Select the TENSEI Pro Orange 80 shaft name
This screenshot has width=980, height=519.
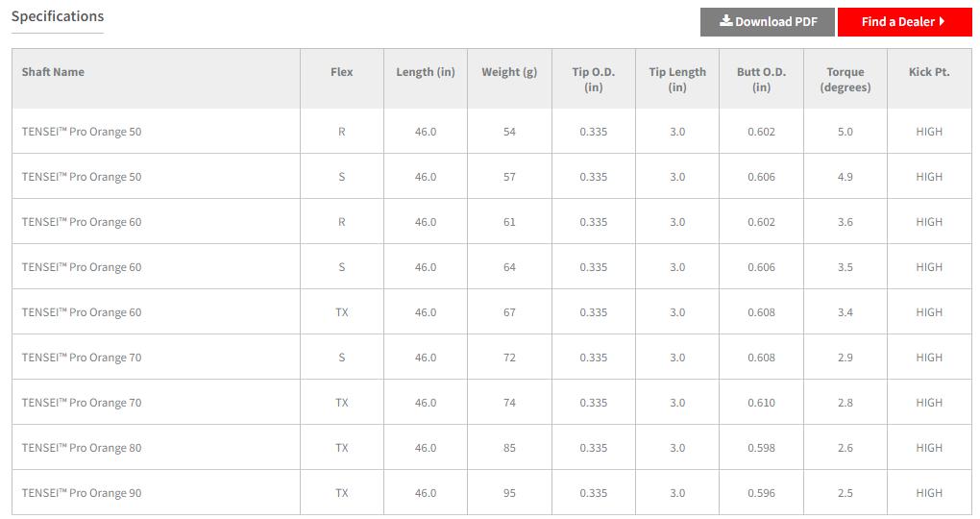point(82,448)
